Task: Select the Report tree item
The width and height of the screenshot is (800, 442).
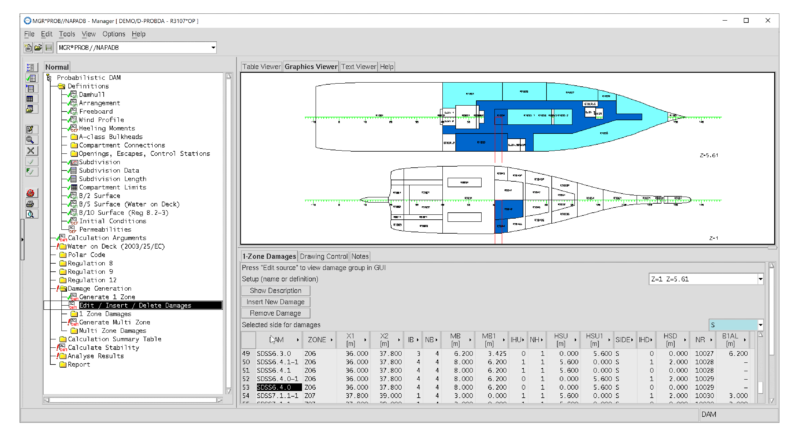Action: (x=79, y=364)
